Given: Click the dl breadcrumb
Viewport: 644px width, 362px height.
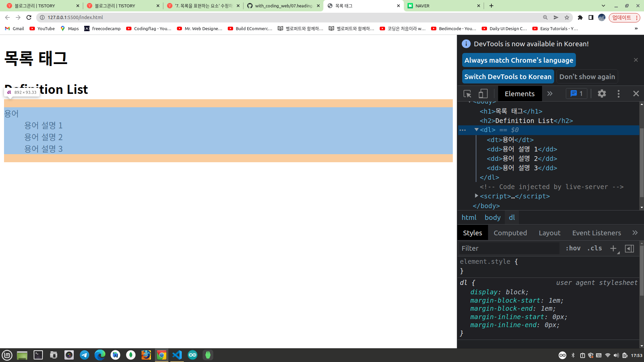Looking at the screenshot, I should 512,217.
